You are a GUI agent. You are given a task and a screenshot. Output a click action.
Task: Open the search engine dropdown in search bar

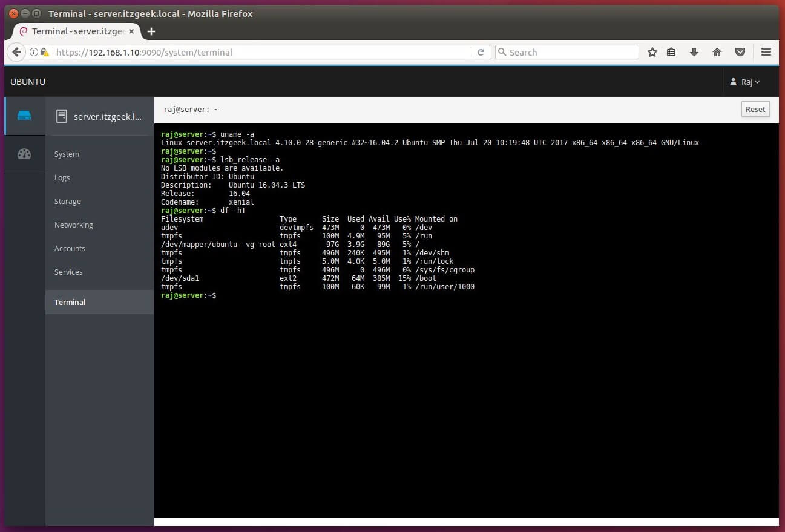(x=503, y=52)
